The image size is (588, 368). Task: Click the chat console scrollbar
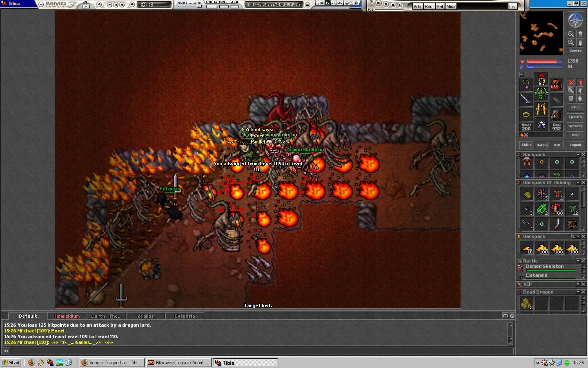pyautogui.click(x=510, y=334)
